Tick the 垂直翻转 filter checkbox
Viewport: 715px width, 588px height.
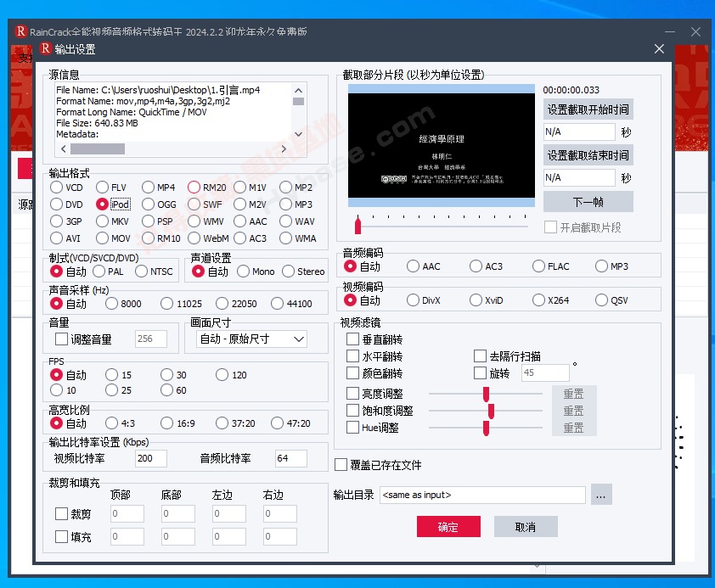tap(352, 339)
